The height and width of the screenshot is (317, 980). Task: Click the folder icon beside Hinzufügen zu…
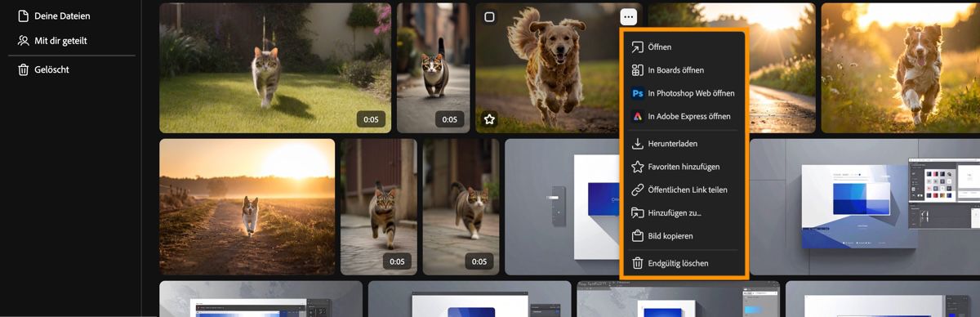(638, 213)
